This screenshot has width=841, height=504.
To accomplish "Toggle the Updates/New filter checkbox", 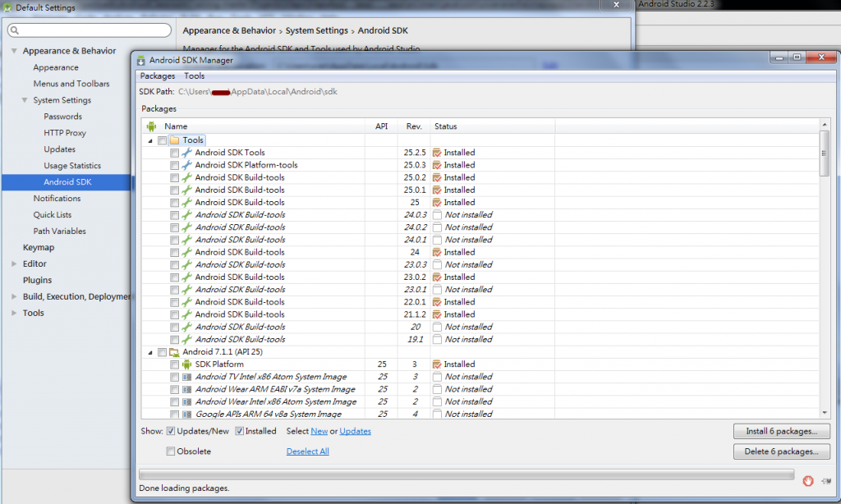I will click(x=171, y=431).
